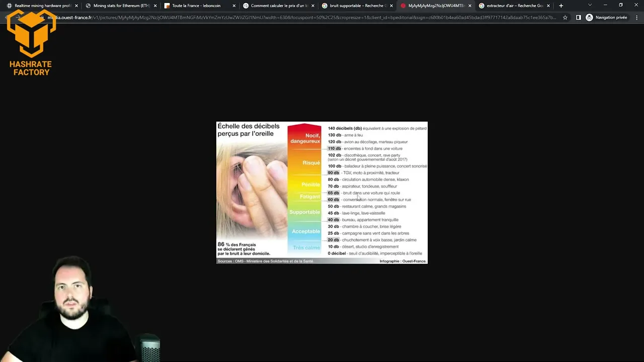The height and width of the screenshot is (362, 644).
Task: Expand the tab search chevron
Action: 590,6
